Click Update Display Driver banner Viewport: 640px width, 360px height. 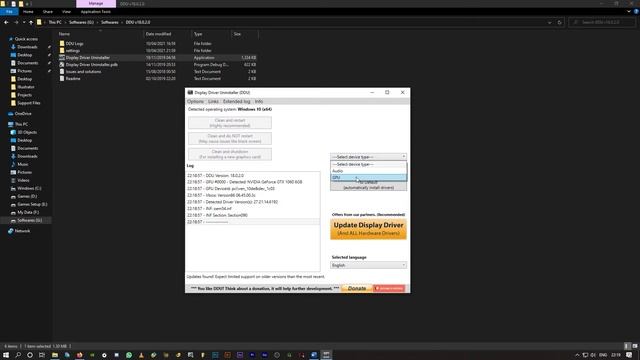(x=368, y=229)
